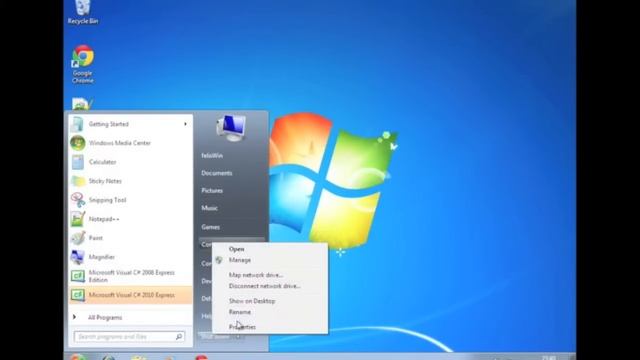Screen dimensions: 640x360
Task: Select Manage in the context menu
Action: tap(270, 260)
